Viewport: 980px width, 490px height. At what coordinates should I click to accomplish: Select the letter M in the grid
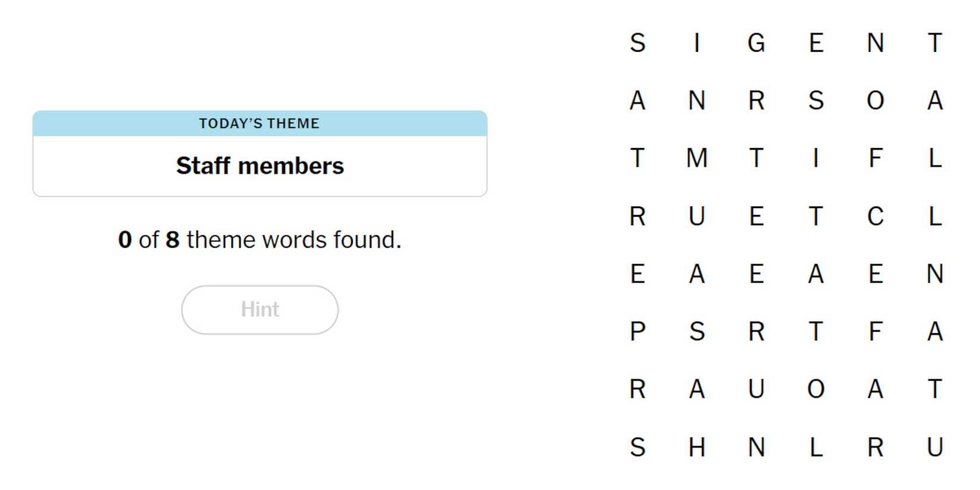697,159
